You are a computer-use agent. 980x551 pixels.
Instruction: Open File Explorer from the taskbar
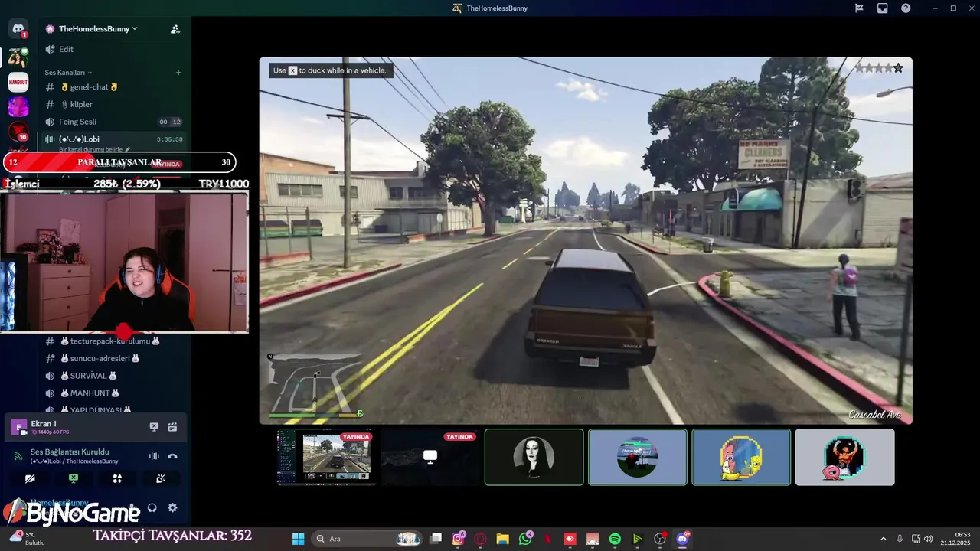click(502, 539)
